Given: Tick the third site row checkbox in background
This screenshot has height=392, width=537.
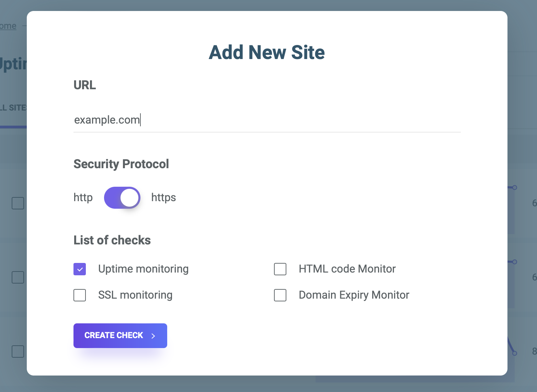Looking at the screenshot, I should (x=18, y=351).
